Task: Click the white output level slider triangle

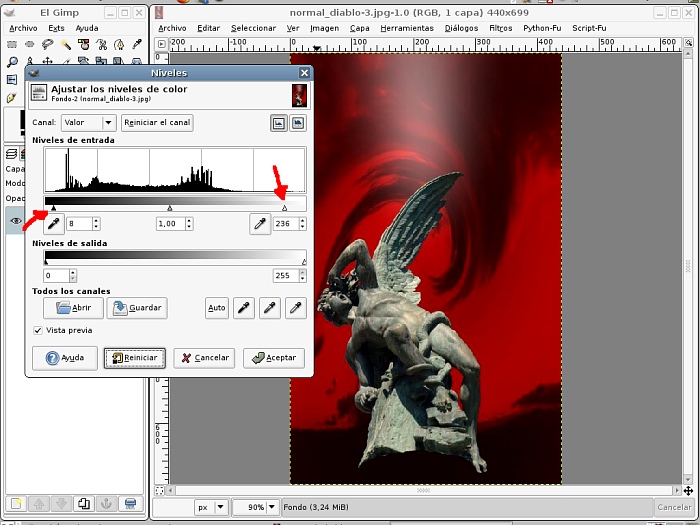Action: tap(304, 262)
